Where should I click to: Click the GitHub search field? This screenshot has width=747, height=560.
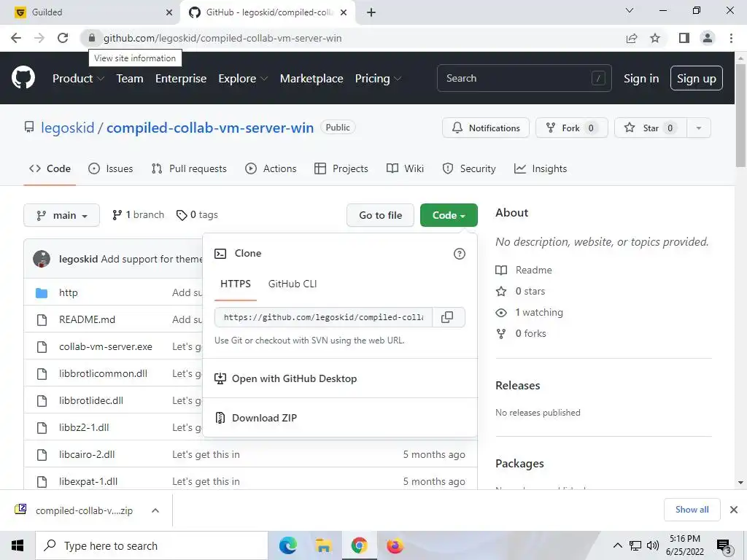524,78
